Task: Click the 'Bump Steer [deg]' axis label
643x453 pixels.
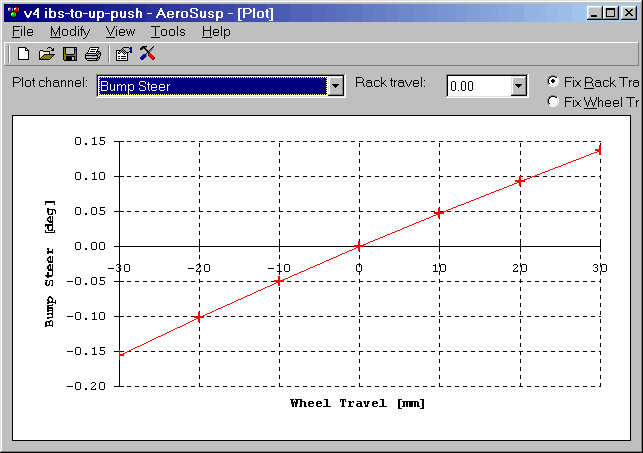Action: click(49, 264)
